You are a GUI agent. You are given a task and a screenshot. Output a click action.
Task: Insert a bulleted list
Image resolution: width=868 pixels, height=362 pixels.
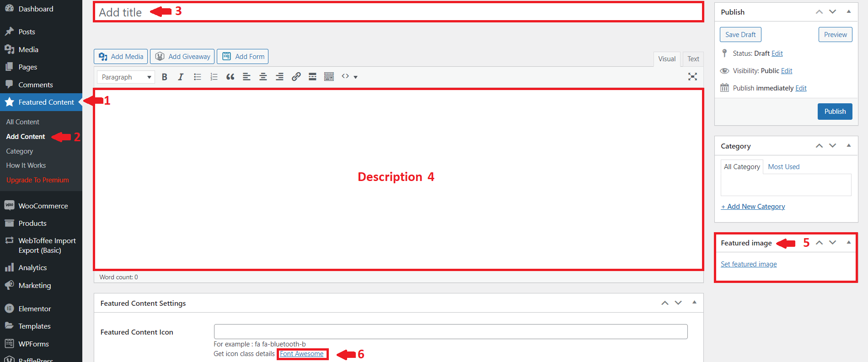[x=198, y=77]
